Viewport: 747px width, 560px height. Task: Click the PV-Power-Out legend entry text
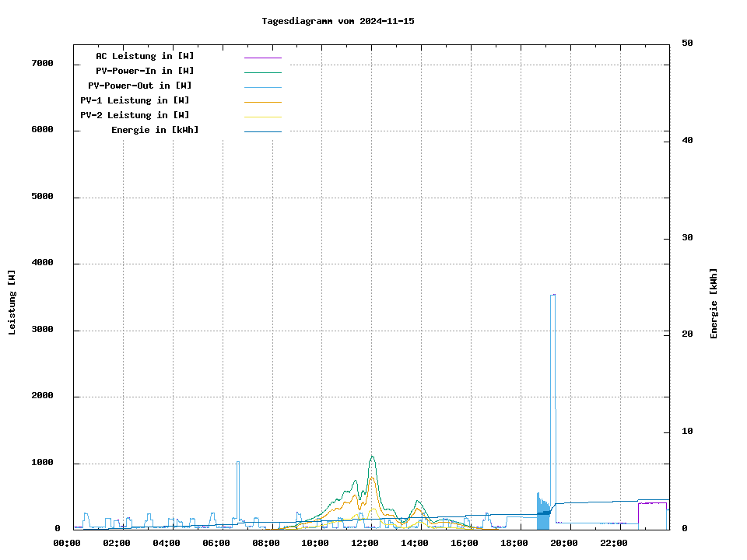pyautogui.click(x=140, y=86)
